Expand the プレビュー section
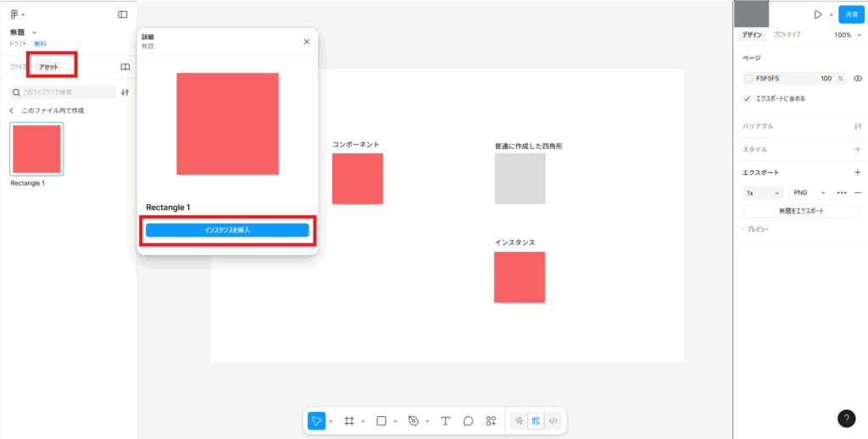This screenshot has height=439, width=868. (754, 229)
